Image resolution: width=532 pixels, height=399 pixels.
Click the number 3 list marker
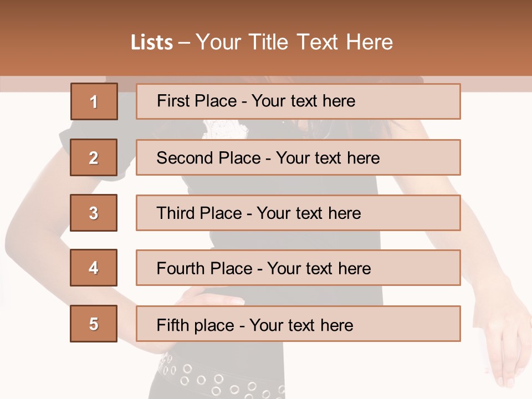[x=94, y=213]
